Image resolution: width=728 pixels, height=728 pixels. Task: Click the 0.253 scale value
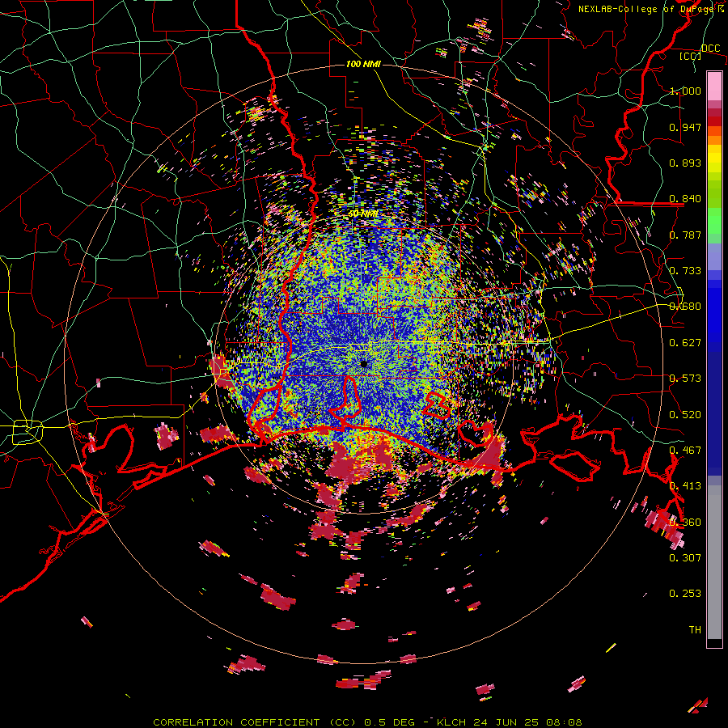pos(685,594)
